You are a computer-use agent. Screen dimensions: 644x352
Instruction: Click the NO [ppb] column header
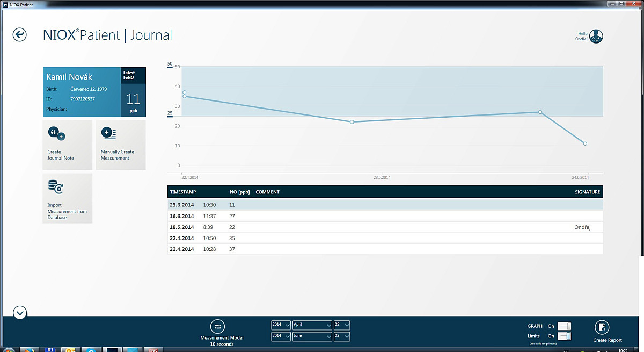(x=240, y=192)
